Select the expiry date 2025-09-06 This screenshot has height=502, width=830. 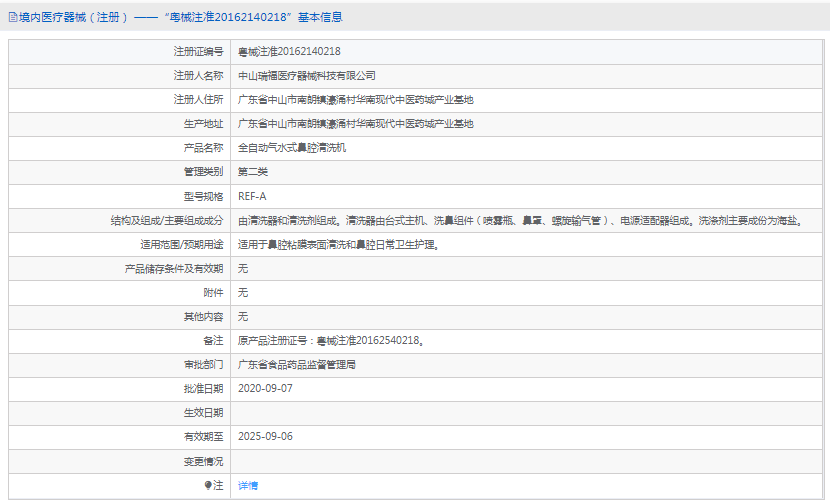(265, 436)
